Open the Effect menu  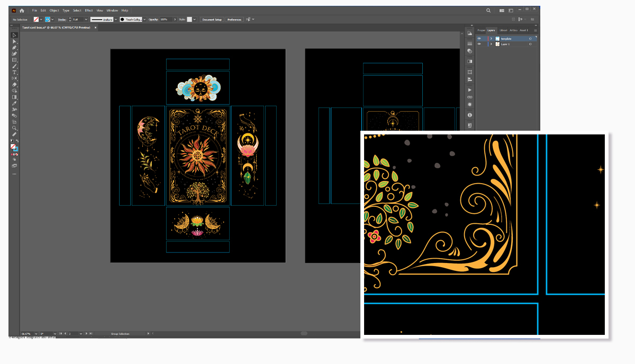(89, 10)
